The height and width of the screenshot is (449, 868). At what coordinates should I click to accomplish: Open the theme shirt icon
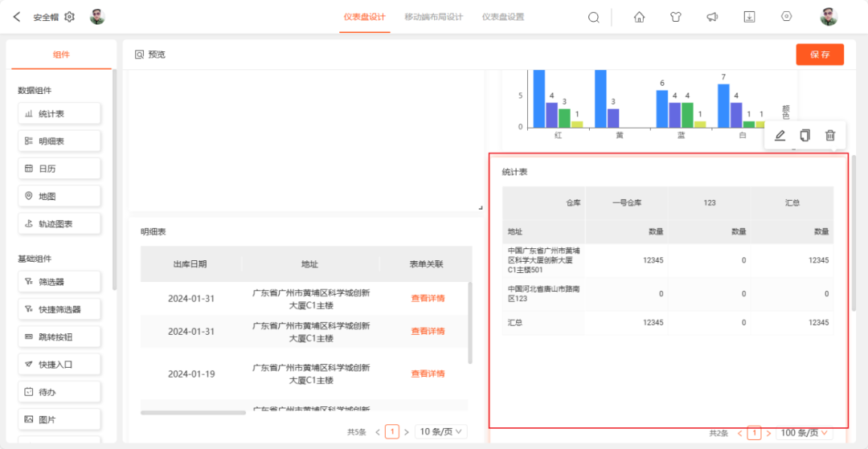675,17
